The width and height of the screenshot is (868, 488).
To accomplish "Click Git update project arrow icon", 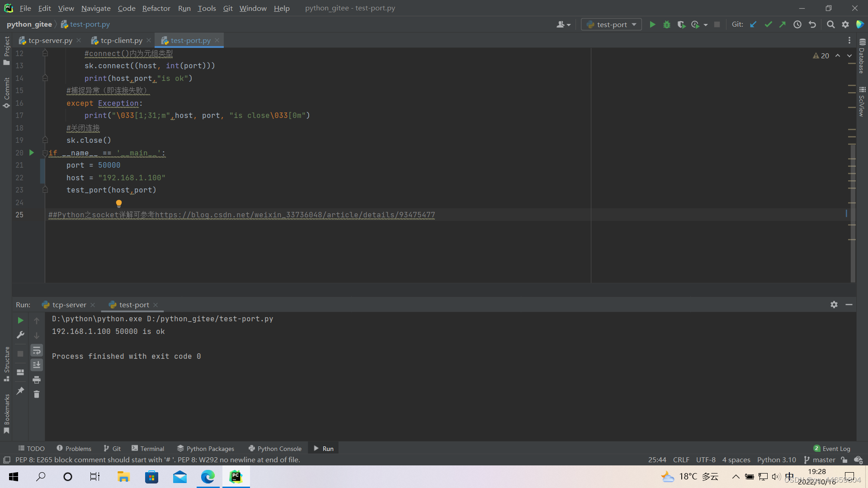I will coord(753,24).
